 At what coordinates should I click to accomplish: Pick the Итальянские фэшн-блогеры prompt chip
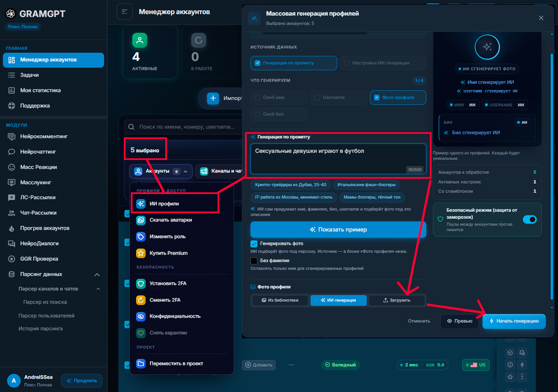367,185
